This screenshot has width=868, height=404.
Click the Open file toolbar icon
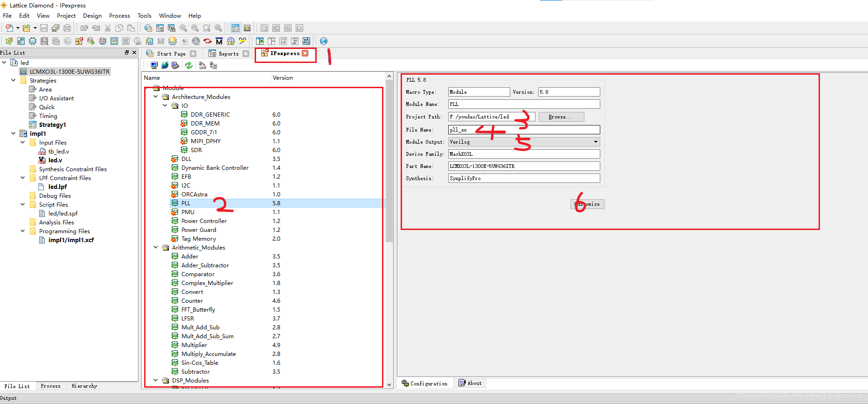coord(27,28)
